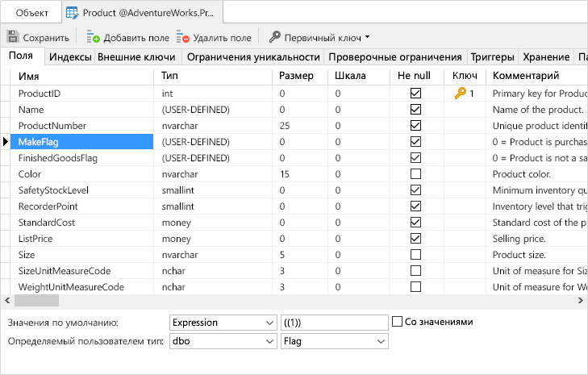Click the default value field containing ((1))
This screenshot has height=375, width=588.
coord(335,323)
